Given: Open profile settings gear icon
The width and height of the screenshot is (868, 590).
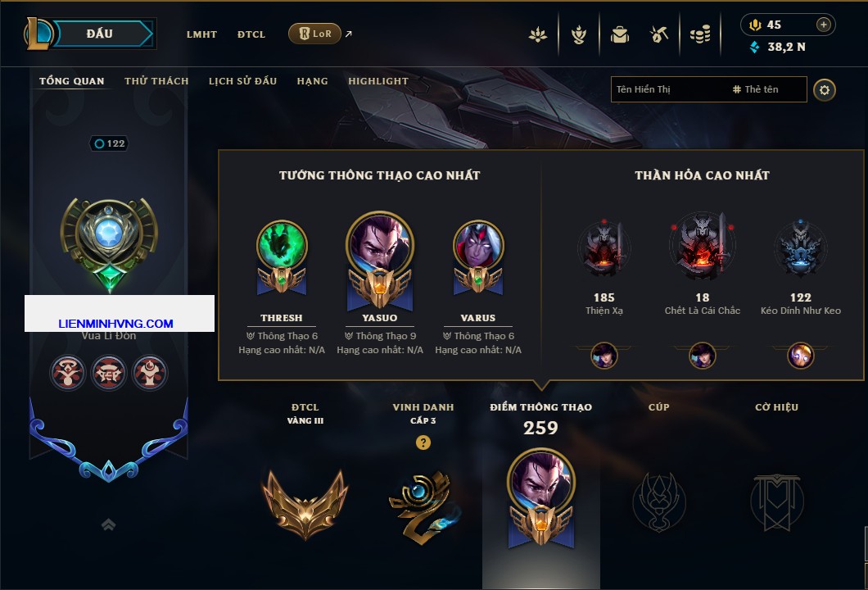Looking at the screenshot, I should (x=825, y=90).
